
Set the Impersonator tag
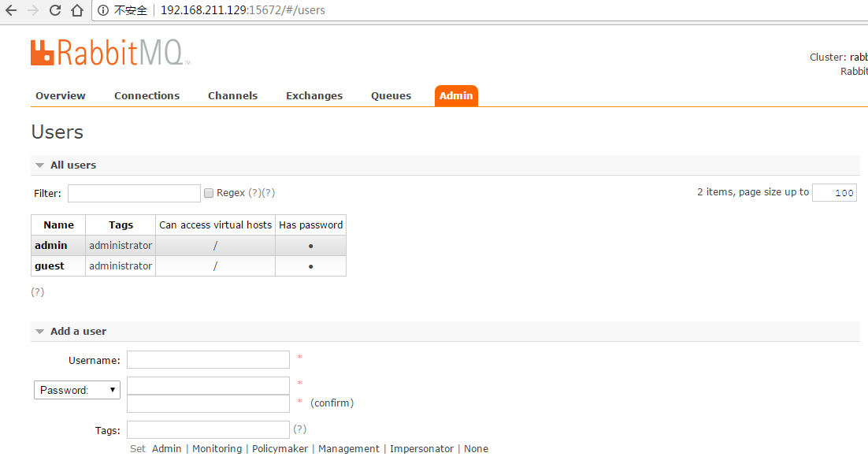[x=422, y=448]
